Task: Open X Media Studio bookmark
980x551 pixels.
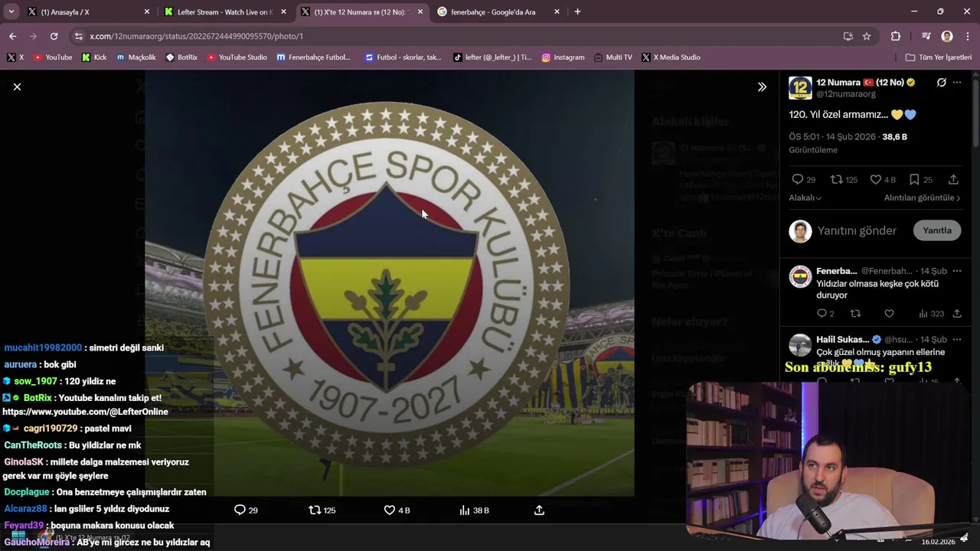Action: coord(671,57)
